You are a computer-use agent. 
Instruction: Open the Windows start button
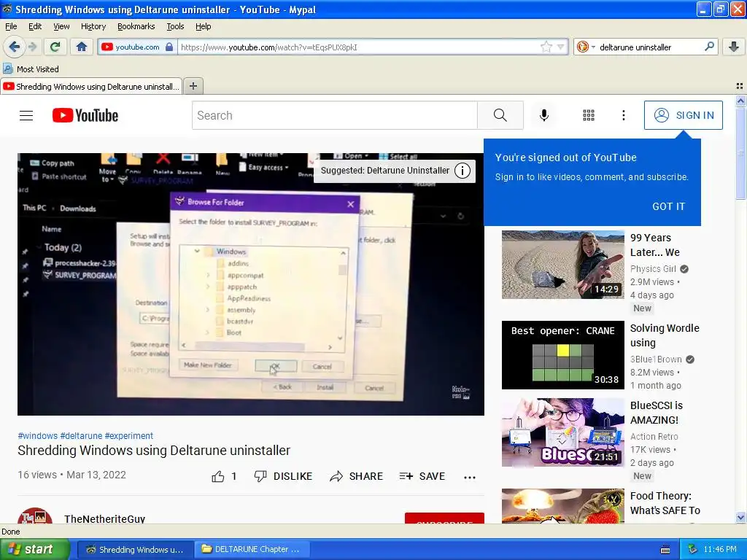35,549
